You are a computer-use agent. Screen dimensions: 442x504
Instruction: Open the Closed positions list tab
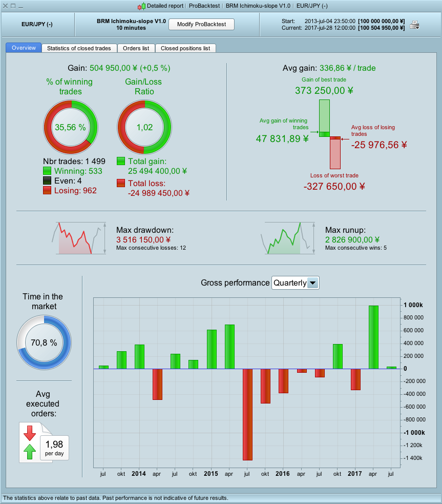click(185, 48)
